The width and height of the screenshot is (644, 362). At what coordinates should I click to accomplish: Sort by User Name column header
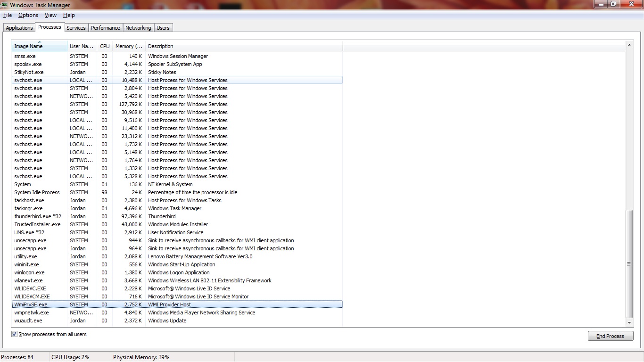tap(82, 46)
